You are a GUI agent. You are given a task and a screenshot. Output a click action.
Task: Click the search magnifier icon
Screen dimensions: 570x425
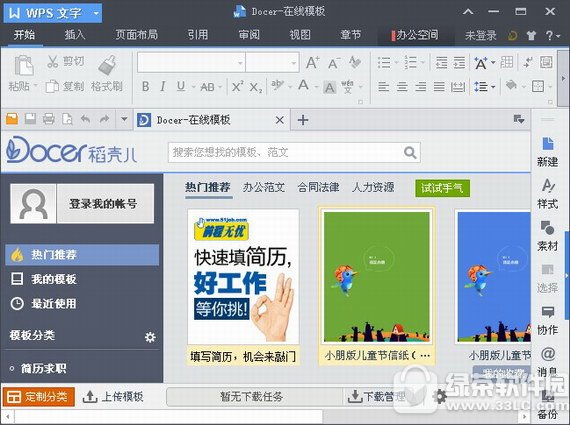point(410,152)
